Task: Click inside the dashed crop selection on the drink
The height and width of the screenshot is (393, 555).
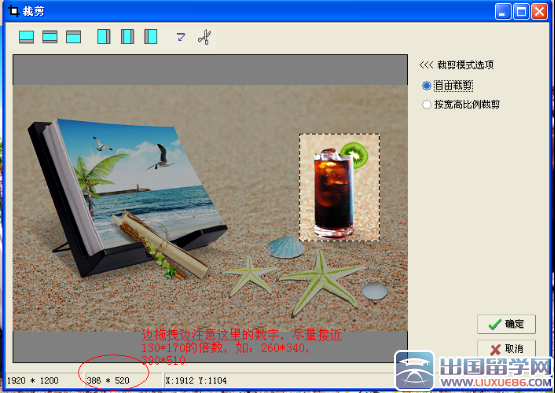Action: pos(339,187)
